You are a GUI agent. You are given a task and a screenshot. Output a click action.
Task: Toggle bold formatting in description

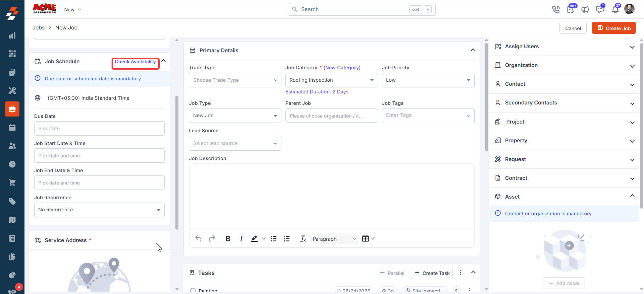pos(228,239)
